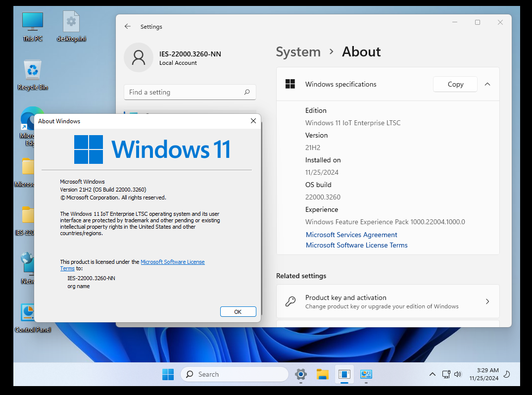Click the user account avatar
Image resolution: width=532 pixels, height=395 pixels.
point(139,57)
